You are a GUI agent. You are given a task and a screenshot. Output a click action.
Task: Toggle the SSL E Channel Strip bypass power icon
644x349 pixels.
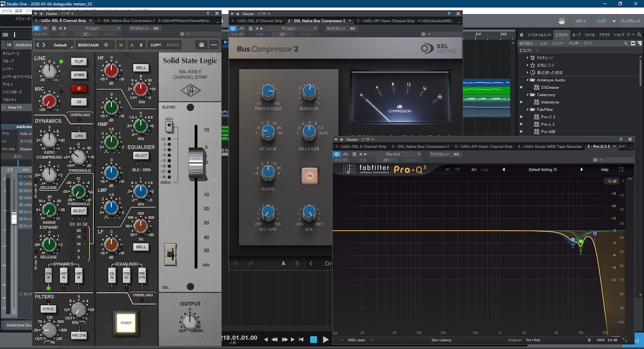(x=37, y=28)
